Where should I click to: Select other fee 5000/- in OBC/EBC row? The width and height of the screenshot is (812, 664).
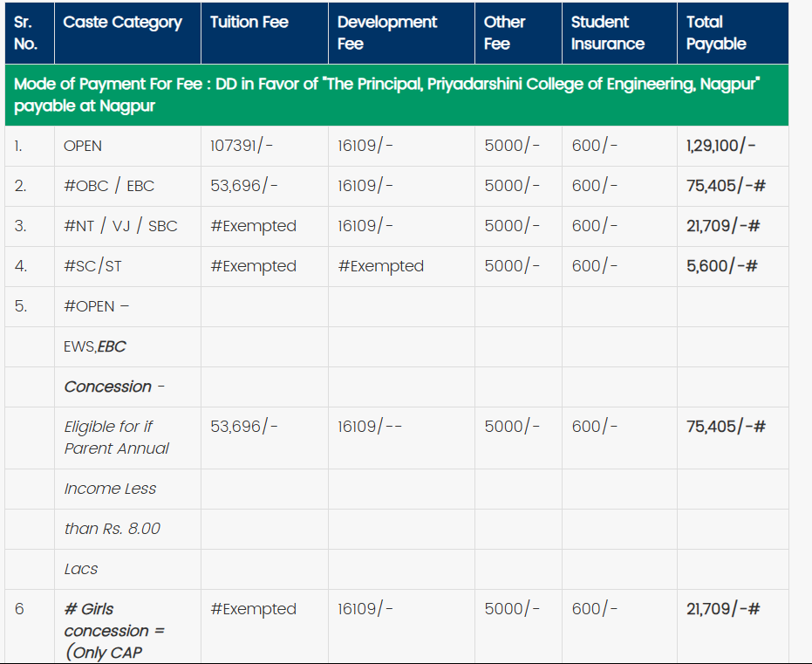512,186
